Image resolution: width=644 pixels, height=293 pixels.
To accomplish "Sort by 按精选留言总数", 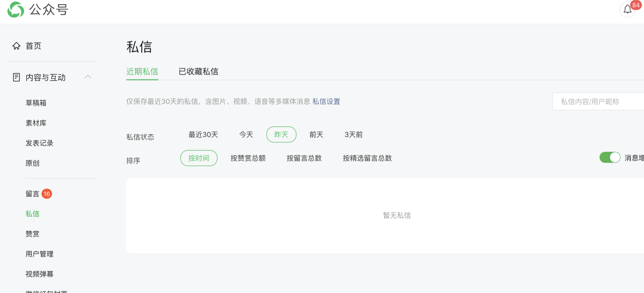I will pyautogui.click(x=367, y=158).
